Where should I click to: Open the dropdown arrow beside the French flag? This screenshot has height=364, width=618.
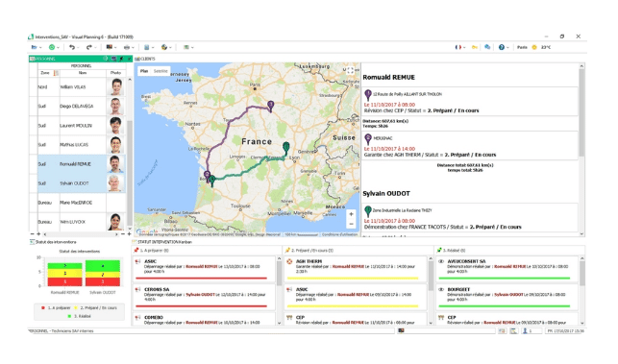pos(464,48)
